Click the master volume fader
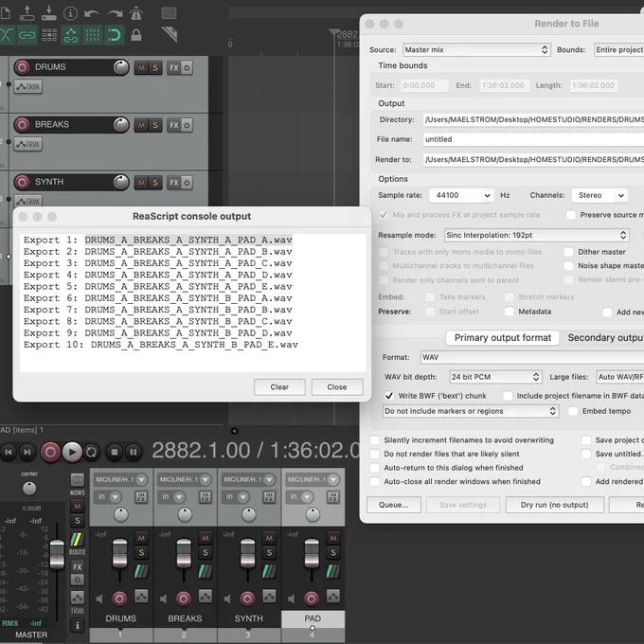Viewport: 644px width, 644px height. 57,554
